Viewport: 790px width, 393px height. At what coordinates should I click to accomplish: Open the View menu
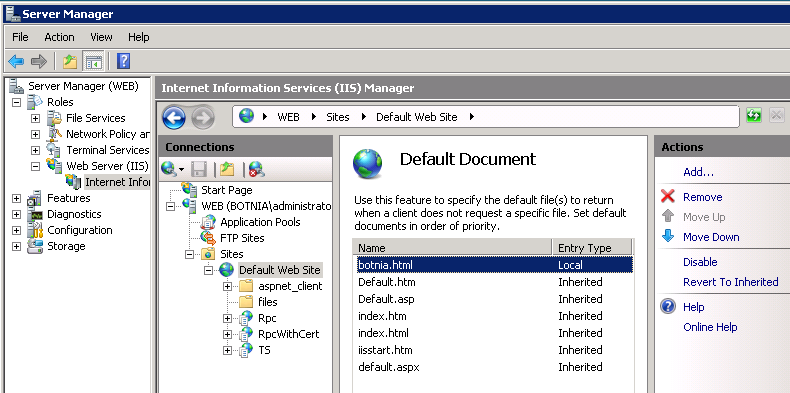[101, 37]
